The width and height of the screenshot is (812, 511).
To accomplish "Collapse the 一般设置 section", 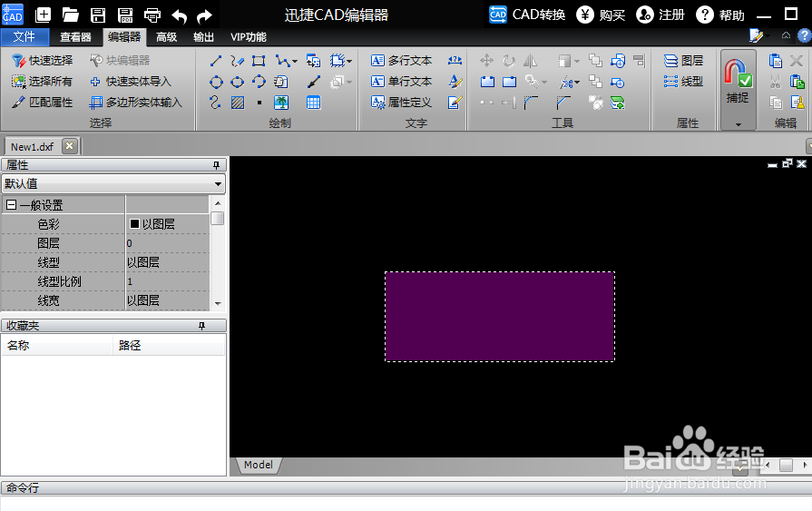I will [x=11, y=205].
